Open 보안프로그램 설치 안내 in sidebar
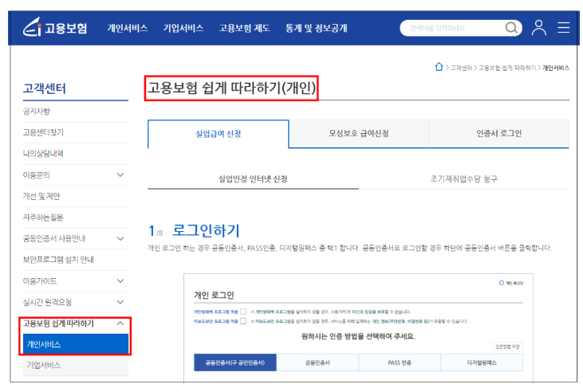Viewport: 583px width, 392px height. pyautogui.click(x=58, y=260)
